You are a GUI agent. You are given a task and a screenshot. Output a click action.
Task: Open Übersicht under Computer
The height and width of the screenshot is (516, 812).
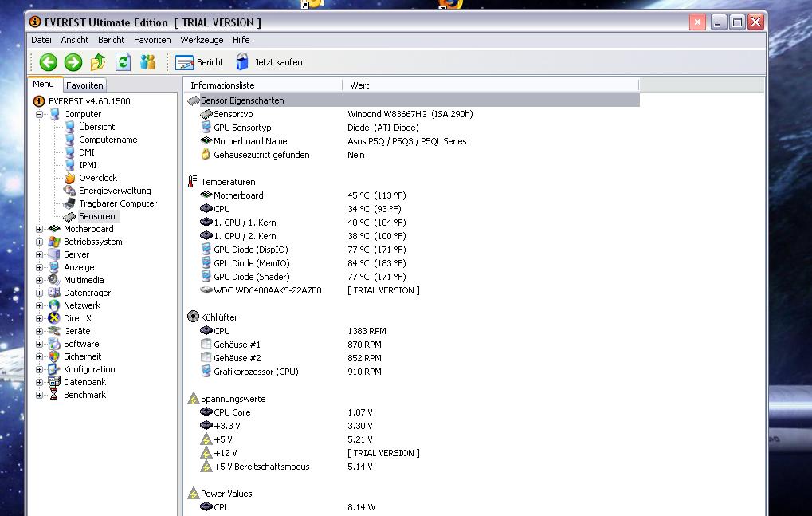pos(97,127)
